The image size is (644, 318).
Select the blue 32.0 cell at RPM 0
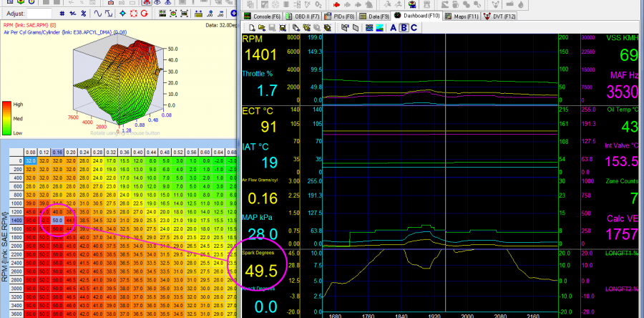tap(30, 160)
